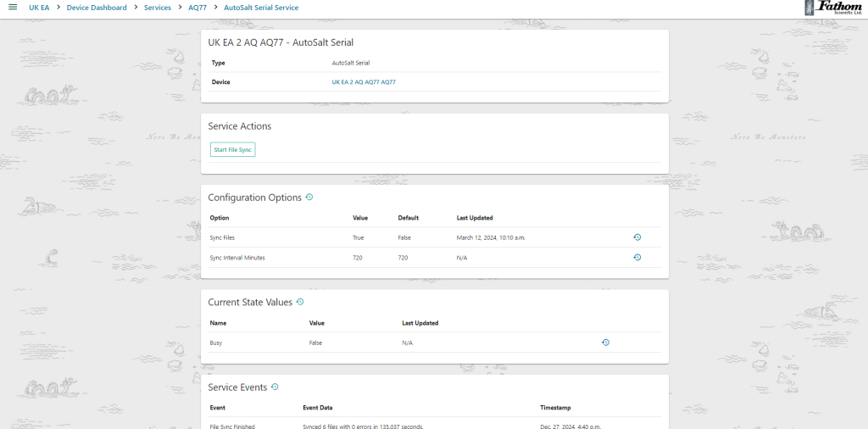Image resolution: width=868 pixels, height=429 pixels.
Task: Open the UK EA 2 AQ AQ77 AQ77 device link
Action: coord(364,82)
